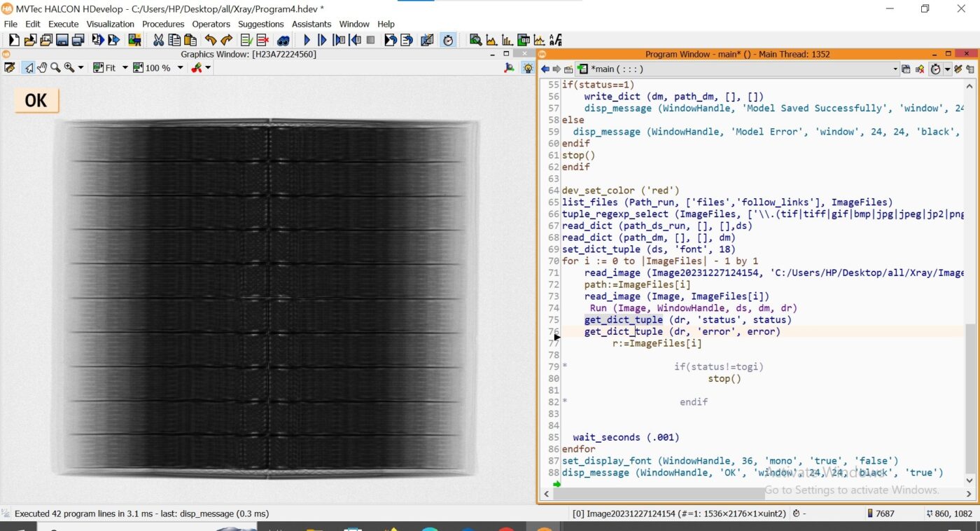Viewport: 980px width, 531px height.
Task: Open the Visualization menu
Action: point(110,24)
